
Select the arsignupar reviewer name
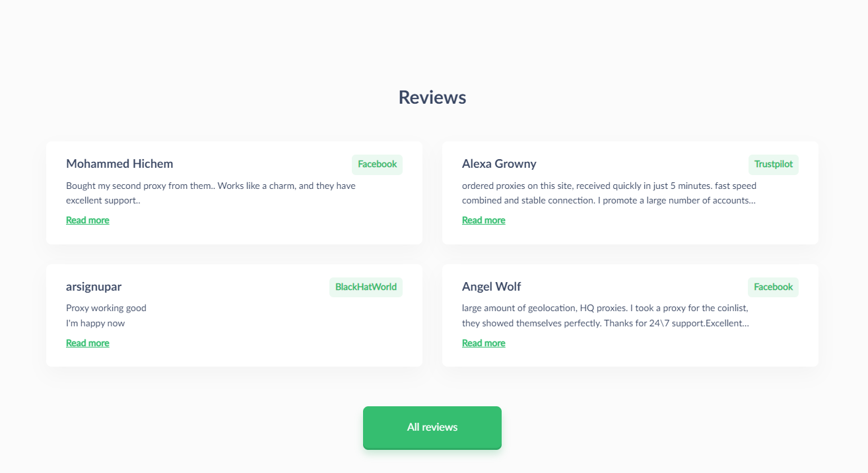click(94, 287)
